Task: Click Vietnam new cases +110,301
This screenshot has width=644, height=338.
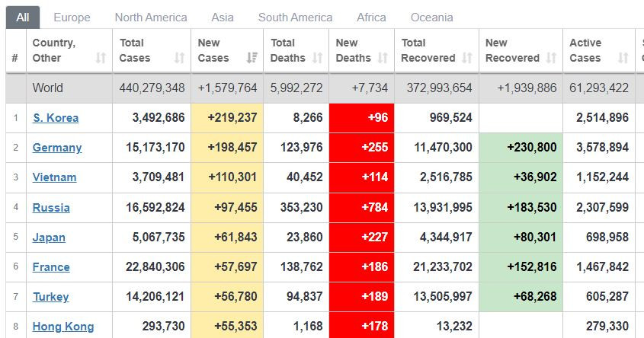Action: pyautogui.click(x=233, y=177)
